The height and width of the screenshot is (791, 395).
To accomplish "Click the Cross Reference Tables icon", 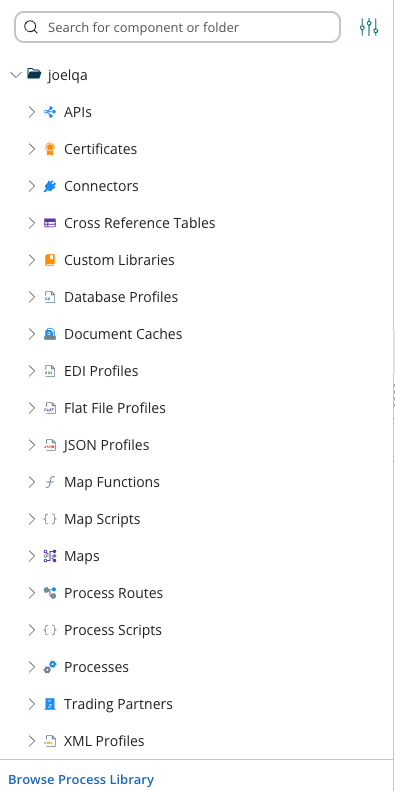I will pyautogui.click(x=49, y=223).
